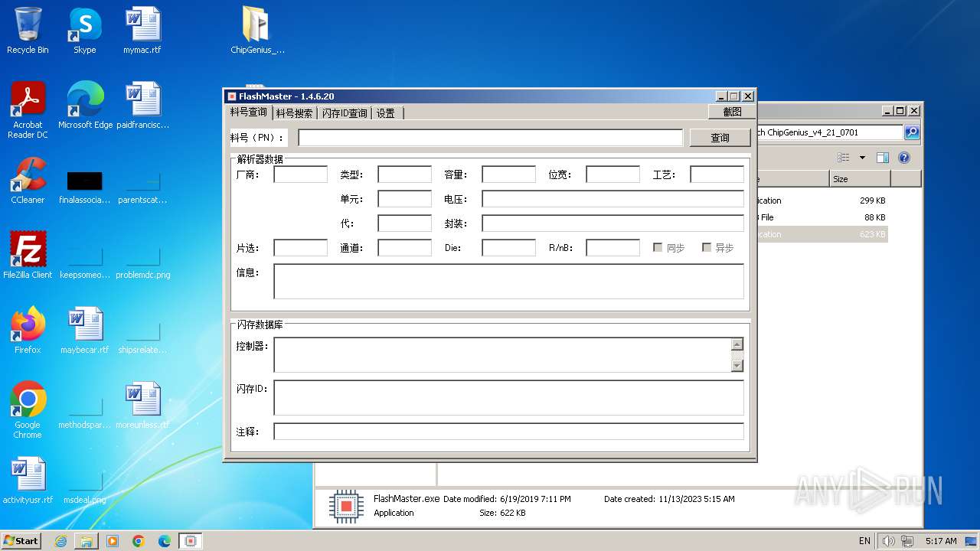The image size is (980, 551).
Task: Select the FlashMaster taskbar button
Action: 191,541
